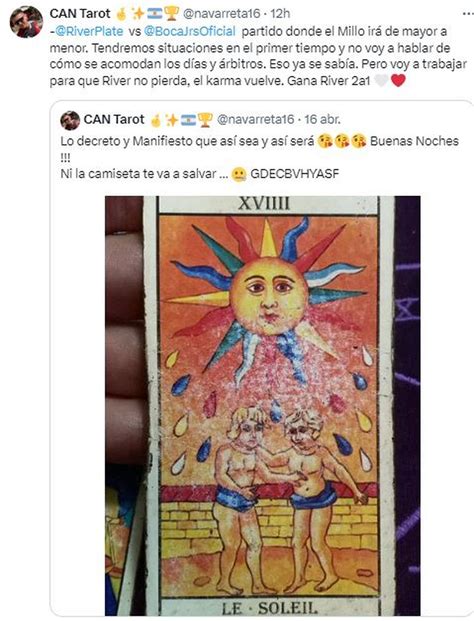Open the Le Soleil tarot card image
The width and height of the screenshot is (474, 621).
click(x=263, y=406)
